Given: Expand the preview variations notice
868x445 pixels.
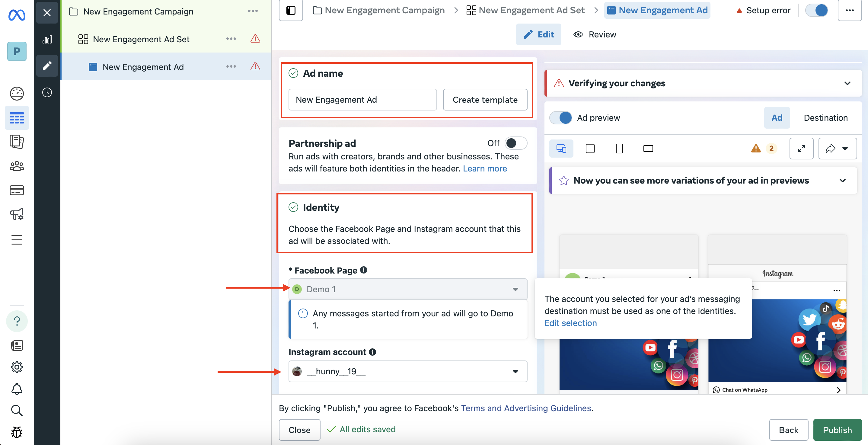Looking at the screenshot, I should tap(842, 180).
